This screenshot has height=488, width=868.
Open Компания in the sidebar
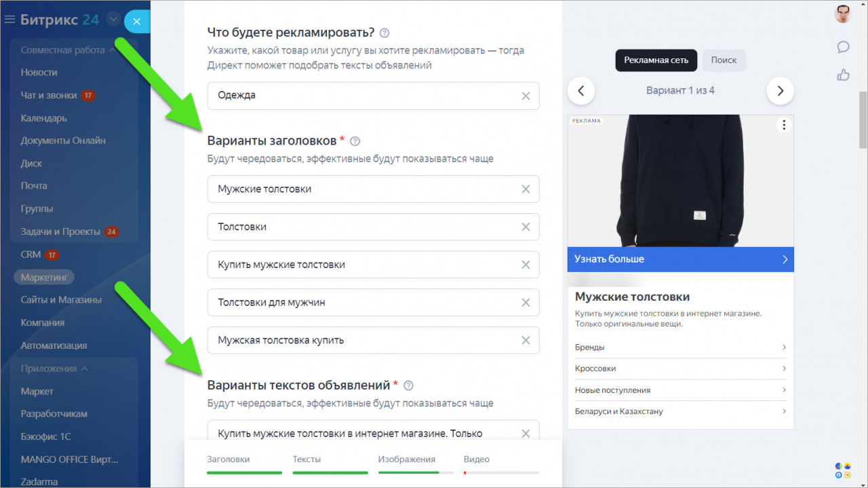pos(42,323)
